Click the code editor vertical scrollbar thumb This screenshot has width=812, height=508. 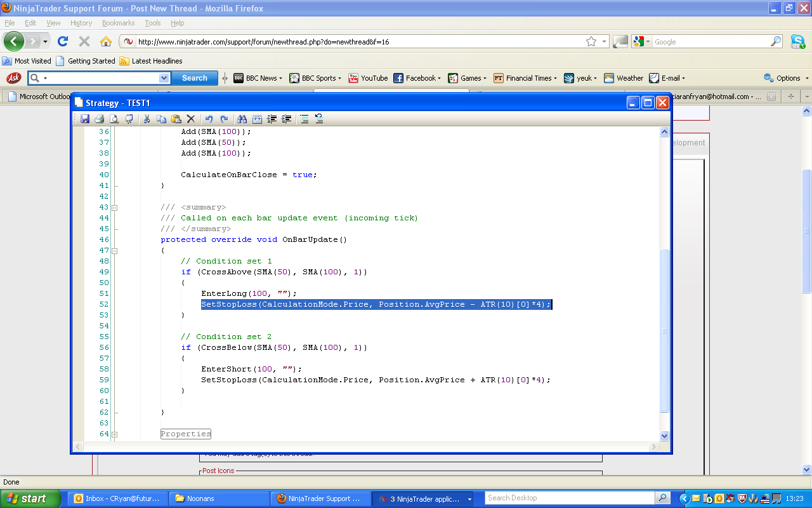click(664, 330)
